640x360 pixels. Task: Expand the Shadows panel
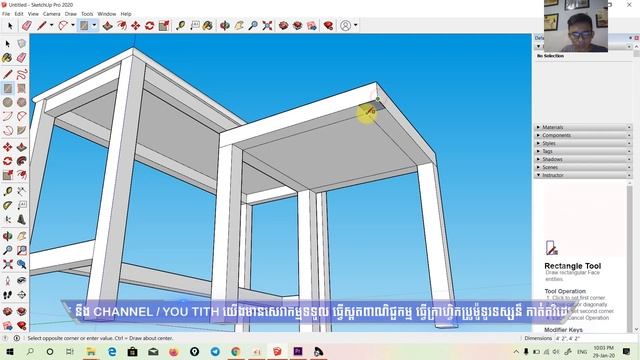tap(582, 159)
